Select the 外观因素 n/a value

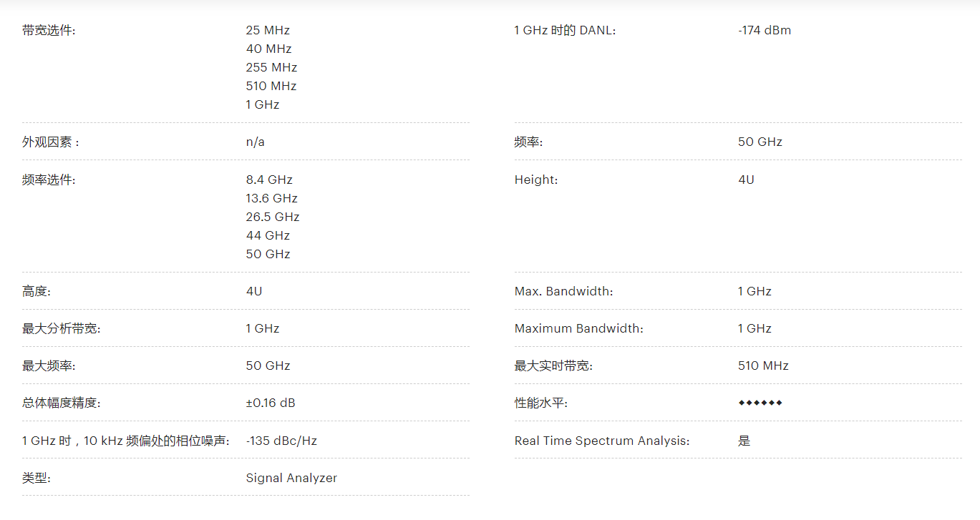click(255, 142)
